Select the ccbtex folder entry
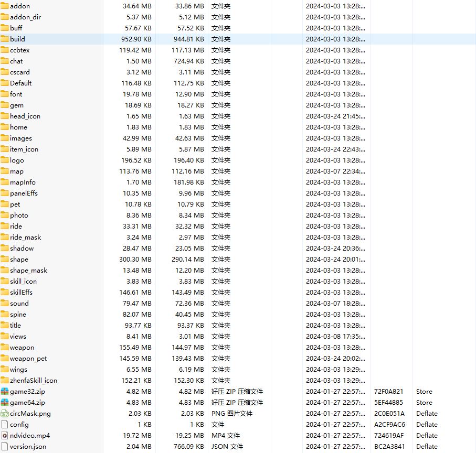This screenshot has height=453, width=476. click(x=19, y=50)
